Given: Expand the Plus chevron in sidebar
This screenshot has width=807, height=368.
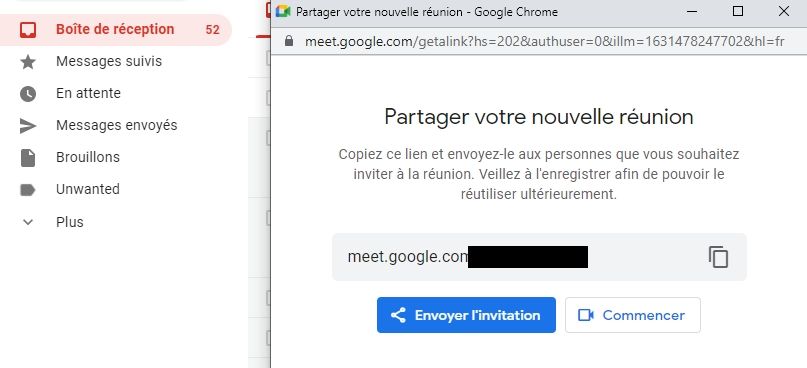Looking at the screenshot, I should pyautogui.click(x=28, y=222).
